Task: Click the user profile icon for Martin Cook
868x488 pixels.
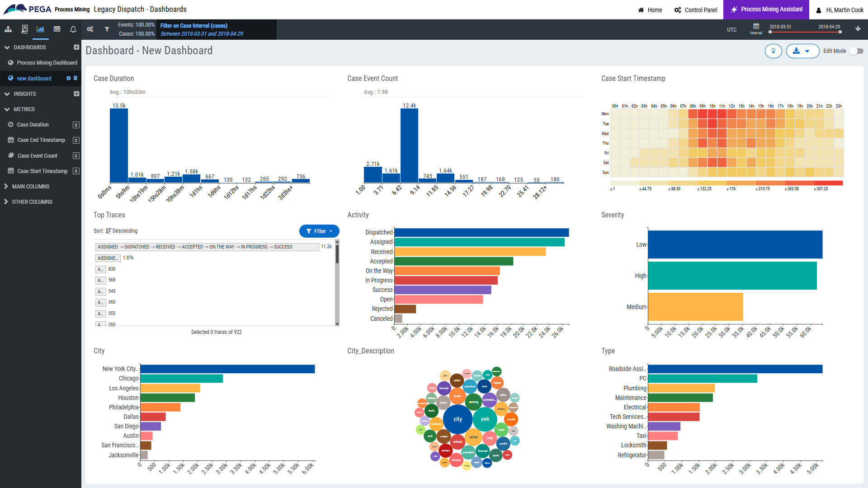Action: 819,10
